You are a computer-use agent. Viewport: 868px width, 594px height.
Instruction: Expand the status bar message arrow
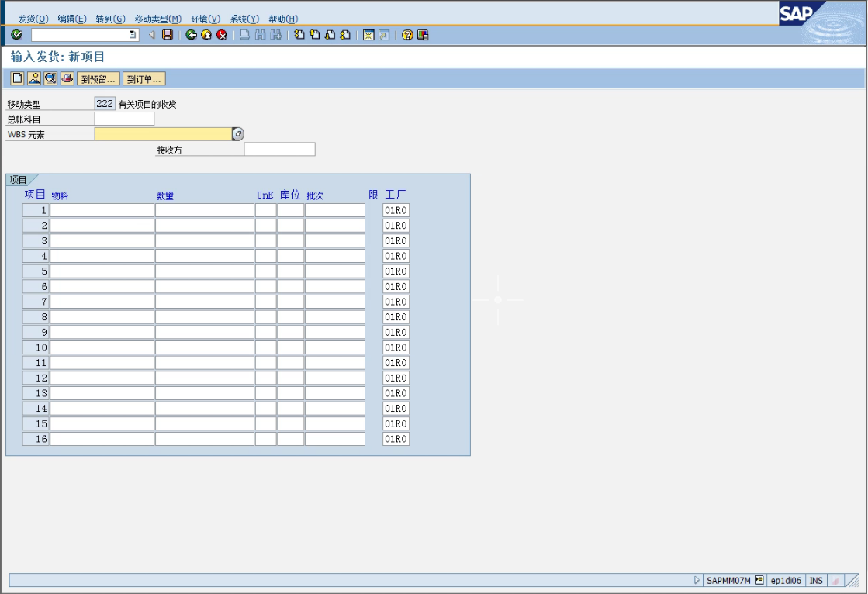click(697, 580)
